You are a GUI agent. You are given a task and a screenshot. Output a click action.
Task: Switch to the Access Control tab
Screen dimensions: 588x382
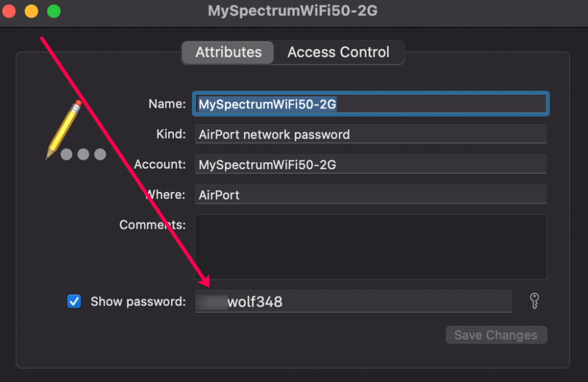[338, 52]
